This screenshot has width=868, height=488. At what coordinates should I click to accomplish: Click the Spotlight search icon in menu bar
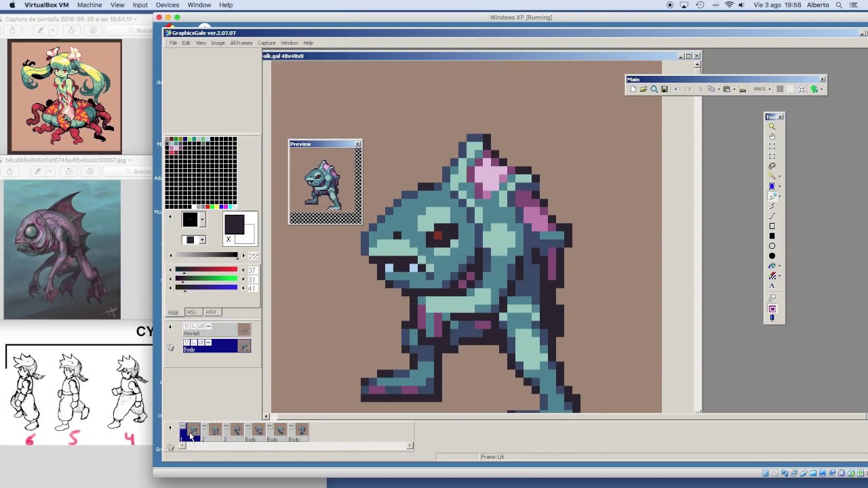click(839, 5)
